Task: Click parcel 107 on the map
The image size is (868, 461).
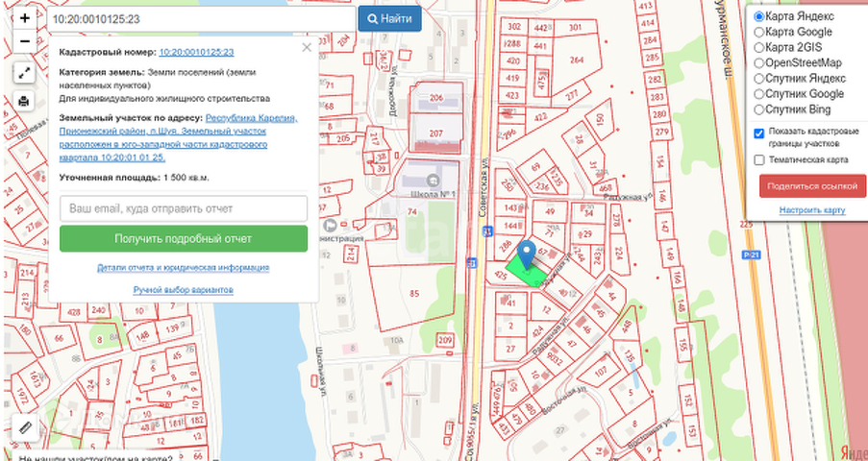Action: point(601,374)
